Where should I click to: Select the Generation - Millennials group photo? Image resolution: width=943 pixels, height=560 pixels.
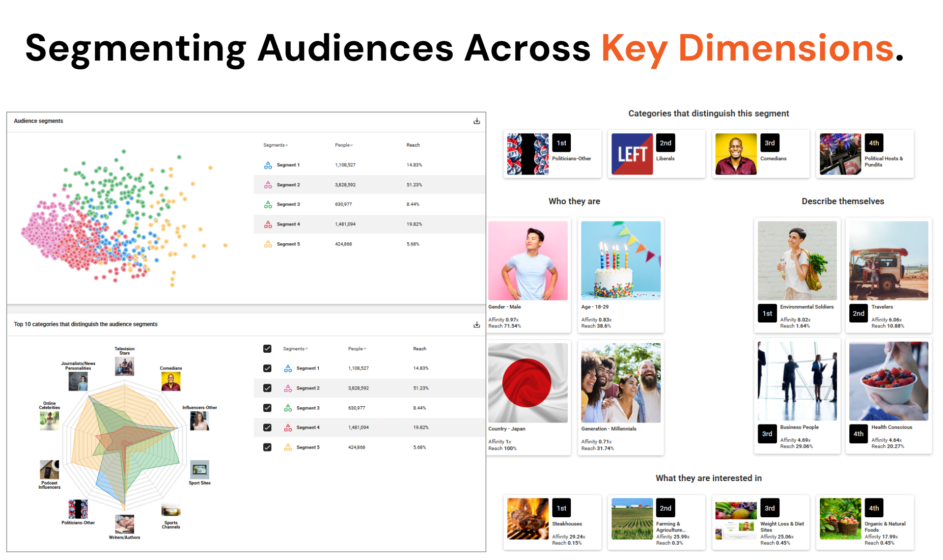tap(621, 383)
